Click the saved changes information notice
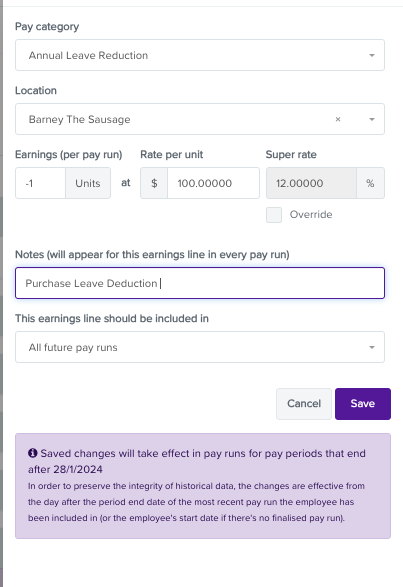 [x=203, y=486]
